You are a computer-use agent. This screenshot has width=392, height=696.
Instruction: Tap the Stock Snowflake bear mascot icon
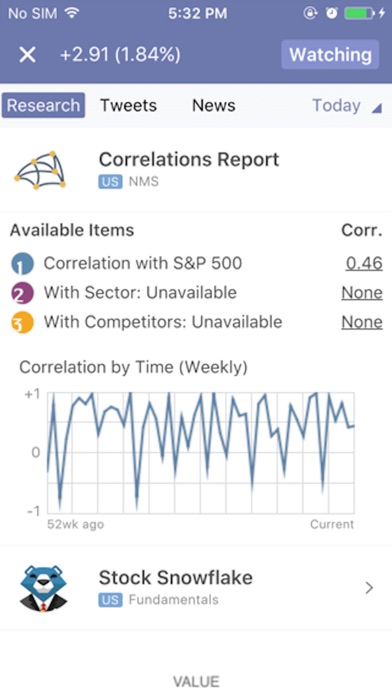point(44,588)
